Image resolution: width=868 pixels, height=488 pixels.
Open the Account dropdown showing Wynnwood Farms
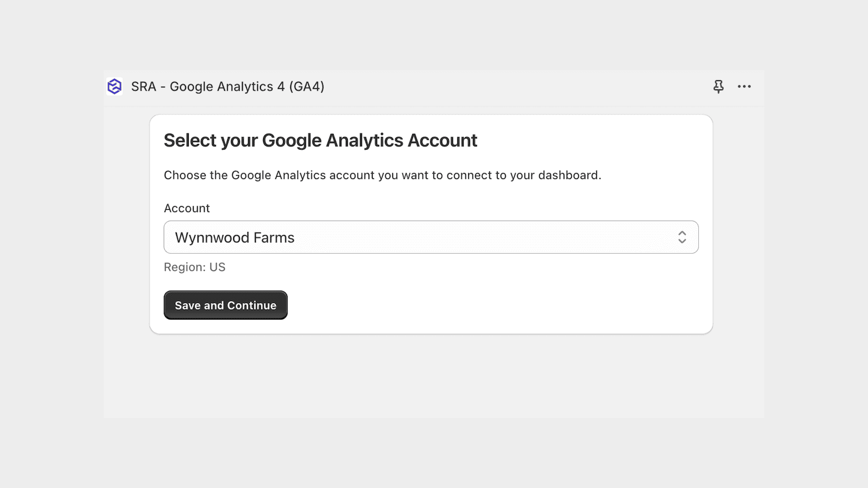431,237
